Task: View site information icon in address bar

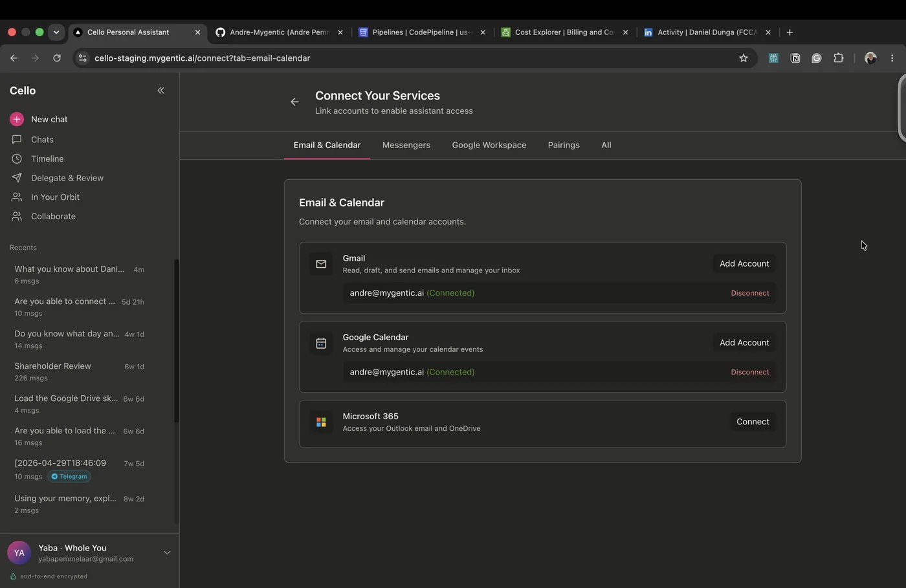Action: [83, 58]
